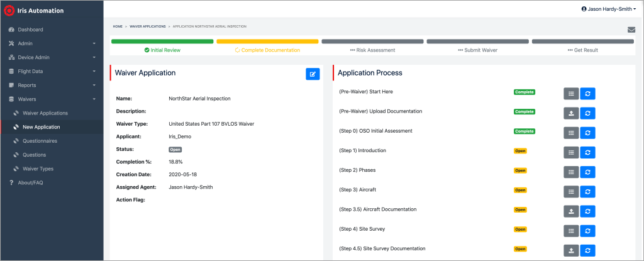Click refresh icon for Step 1 Introduction

(x=587, y=152)
